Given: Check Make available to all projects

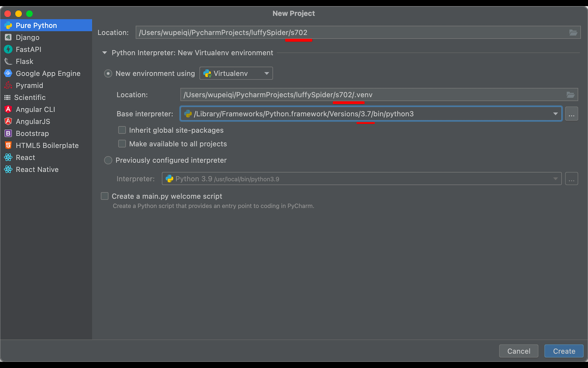Looking at the screenshot, I should pos(122,144).
